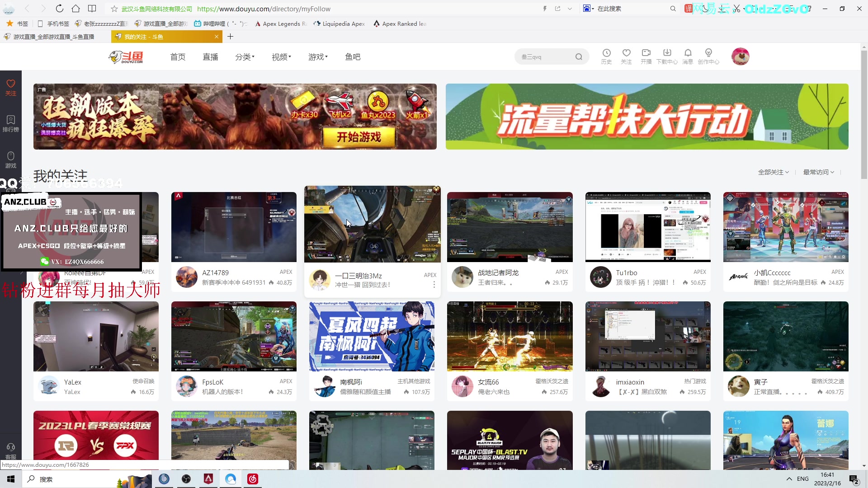The width and height of the screenshot is (868, 488).
Task: Open 鱼吧 in the navigation
Action: tap(353, 57)
